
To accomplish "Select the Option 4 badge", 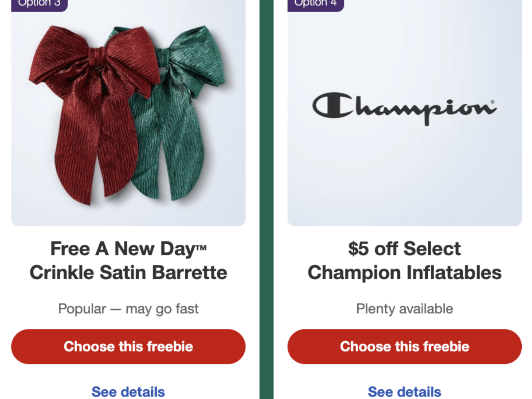I will click(x=315, y=4).
